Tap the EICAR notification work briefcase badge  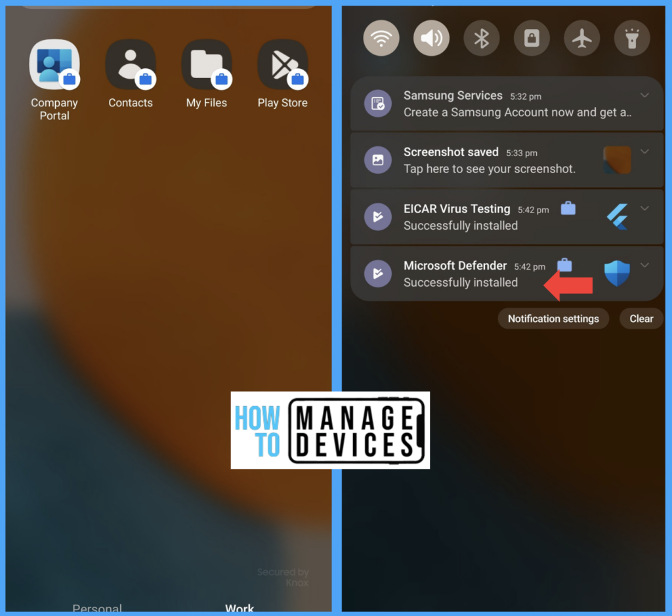(x=568, y=208)
